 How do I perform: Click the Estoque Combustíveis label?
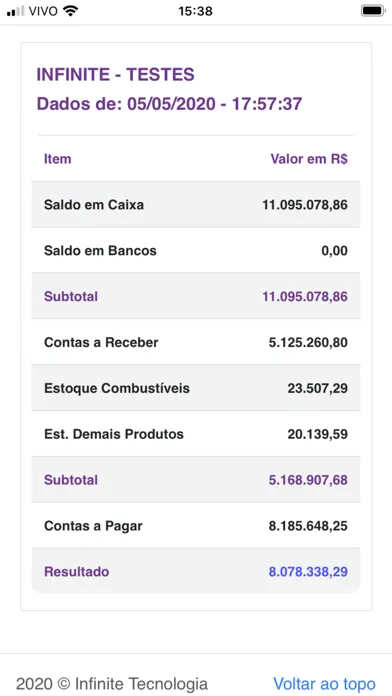117,388
